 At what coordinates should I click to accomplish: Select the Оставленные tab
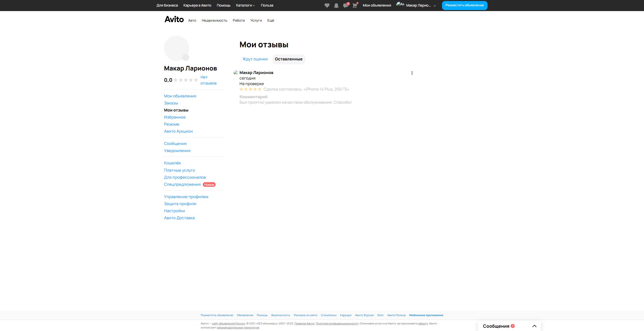click(x=289, y=59)
